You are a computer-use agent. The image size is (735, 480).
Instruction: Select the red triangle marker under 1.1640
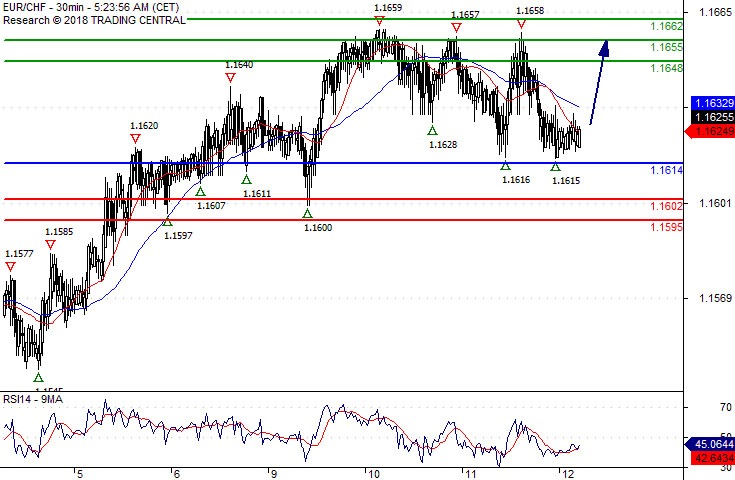(x=230, y=78)
